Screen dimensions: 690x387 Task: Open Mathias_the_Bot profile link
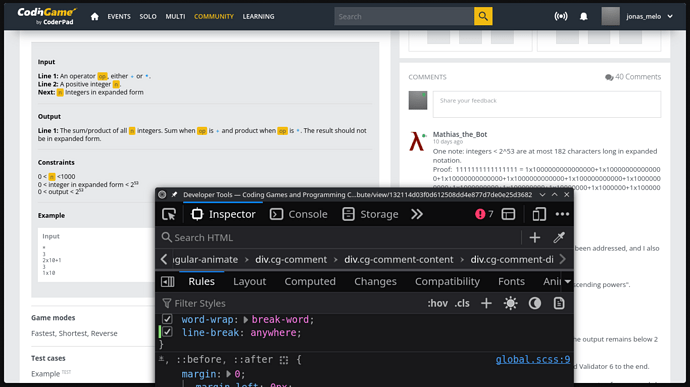[x=460, y=134]
